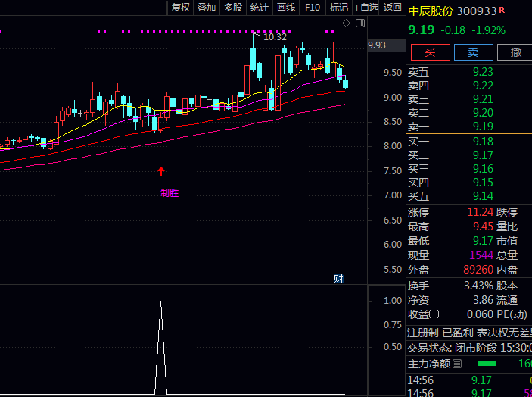Open the 统计 statistics tool
Image resolution: width=532 pixels, height=397 pixels.
tap(260, 8)
